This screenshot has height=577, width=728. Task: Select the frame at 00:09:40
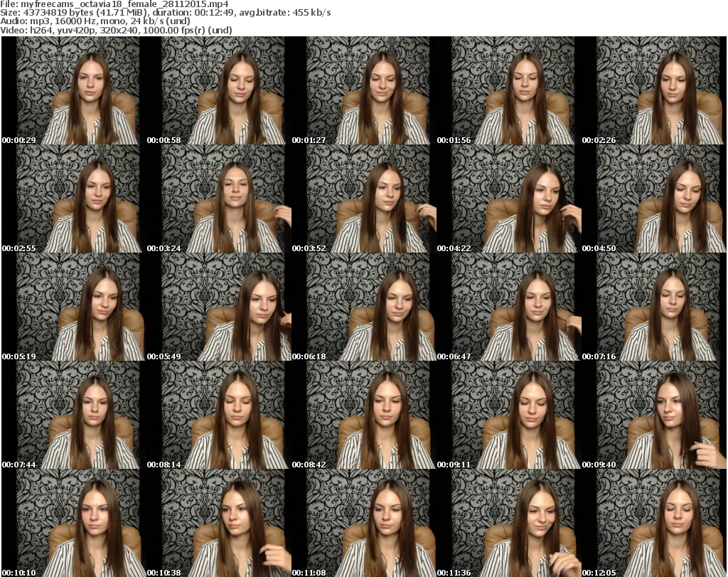654,415
